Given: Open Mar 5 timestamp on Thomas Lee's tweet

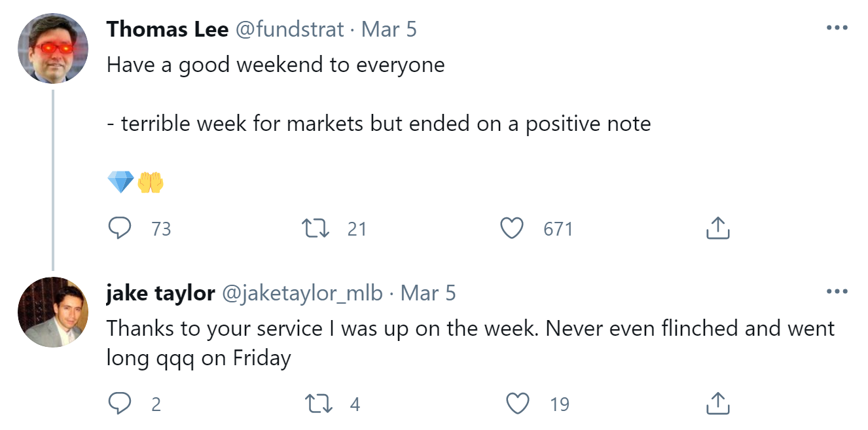Looking at the screenshot, I should click(389, 29).
